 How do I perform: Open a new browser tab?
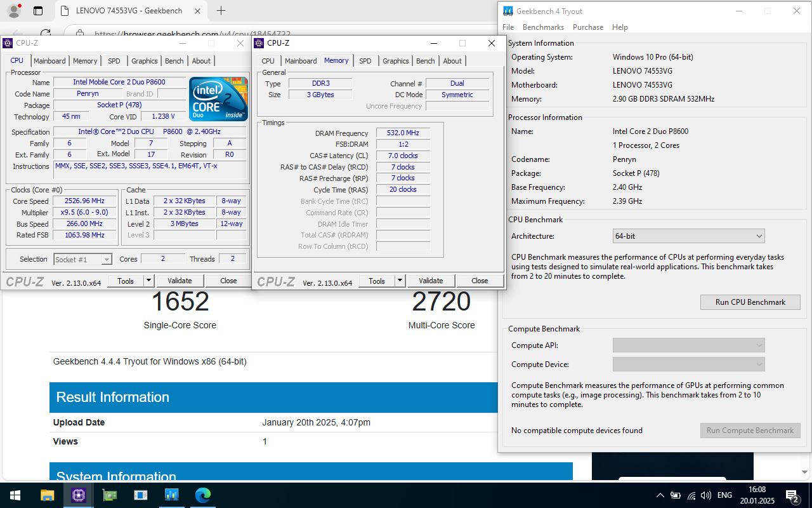coord(221,11)
